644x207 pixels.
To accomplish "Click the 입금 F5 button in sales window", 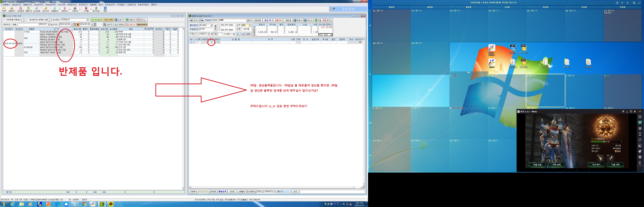I will (268, 20).
